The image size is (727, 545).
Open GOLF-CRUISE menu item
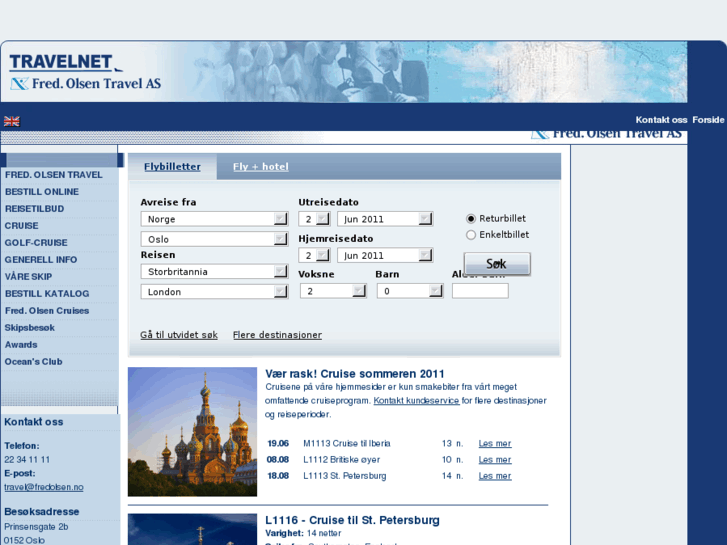coord(36,243)
